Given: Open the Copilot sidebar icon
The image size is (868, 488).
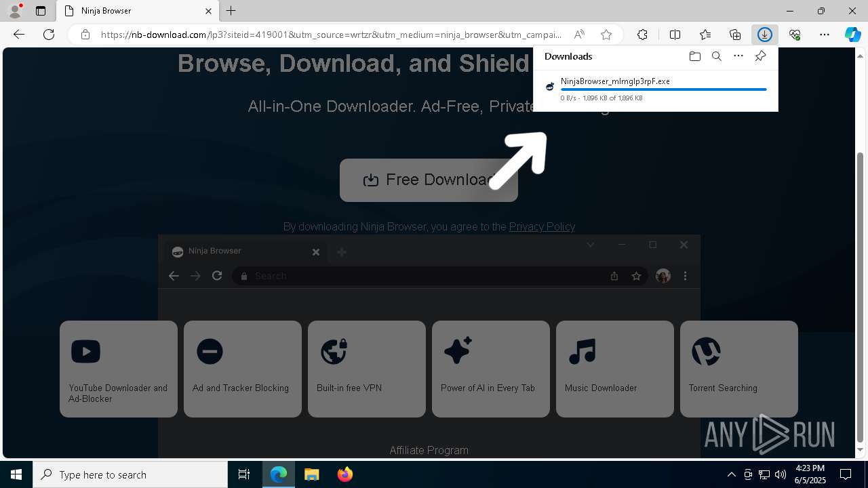Looking at the screenshot, I should pyautogui.click(x=852, y=35).
